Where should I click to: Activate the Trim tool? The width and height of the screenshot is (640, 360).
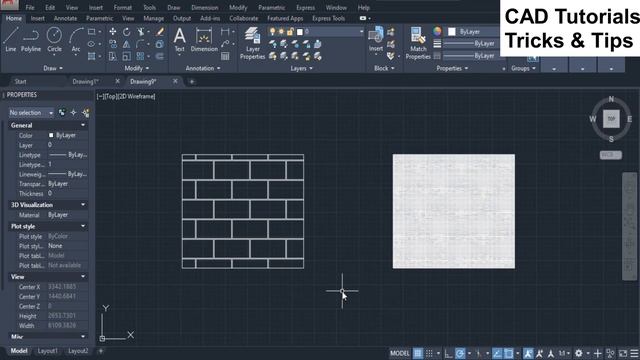click(140, 32)
